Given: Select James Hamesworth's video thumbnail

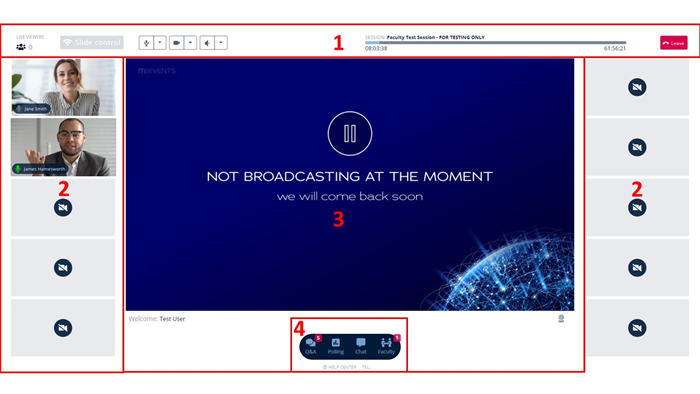Looking at the screenshot, I should coord(63,147).
